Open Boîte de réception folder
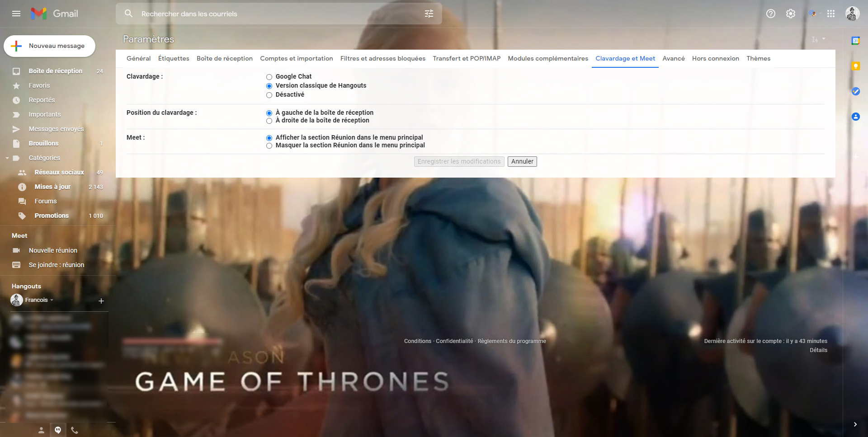The width and height of the screenshot is (868, 437). tap(56, 71)
